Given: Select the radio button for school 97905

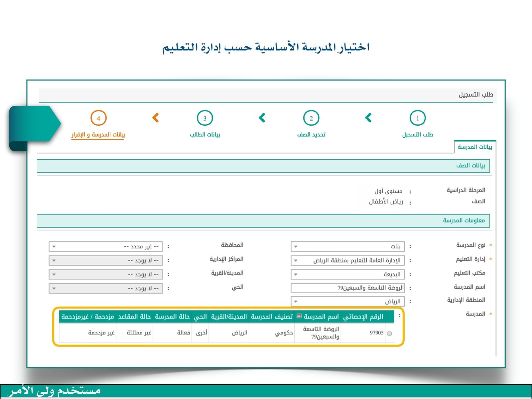Looking at the screenshot, I should pyautogui.click(x=389, y=333).
